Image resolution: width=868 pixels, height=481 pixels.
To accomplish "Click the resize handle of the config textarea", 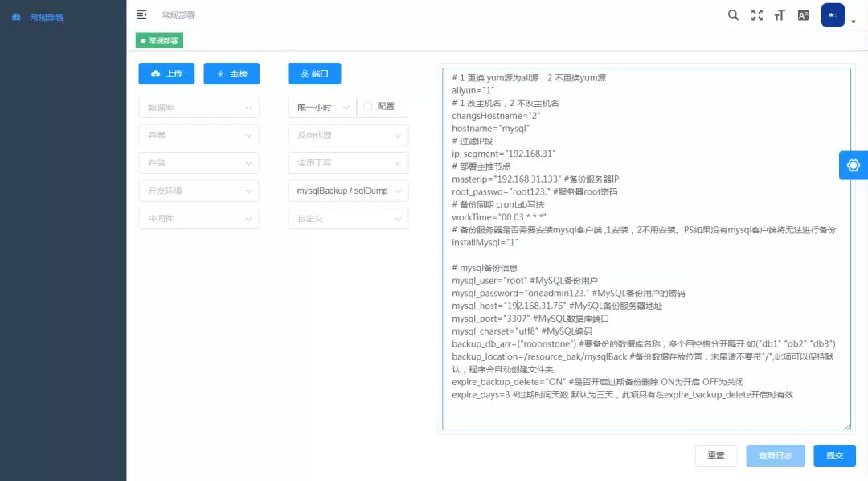I will click(847, 426).
